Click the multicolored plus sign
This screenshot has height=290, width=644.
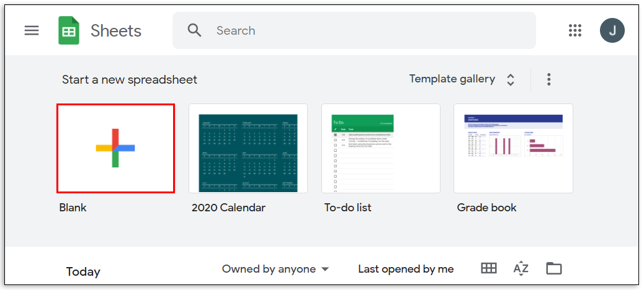coord(115,148)
